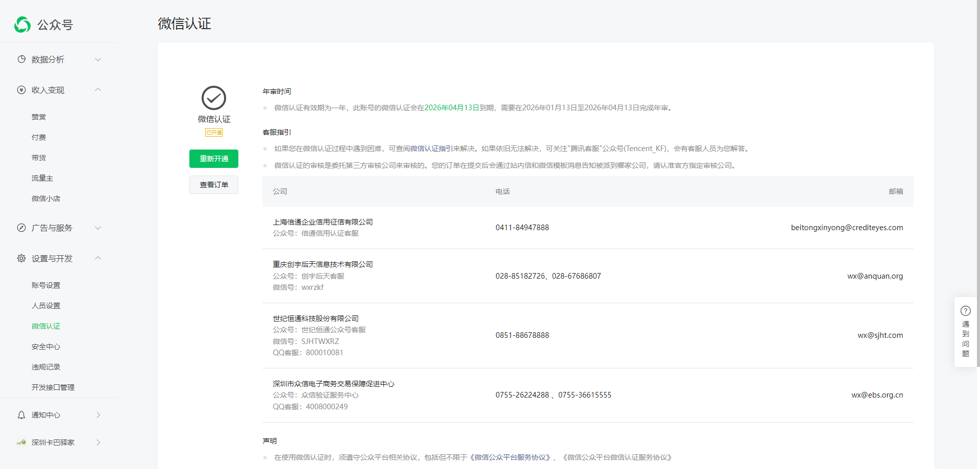Click email wx@ebs.org.cn
Image resolution: width=980 pixels, height=469 pixels.
pyautogui.click(x=877, y=395)
